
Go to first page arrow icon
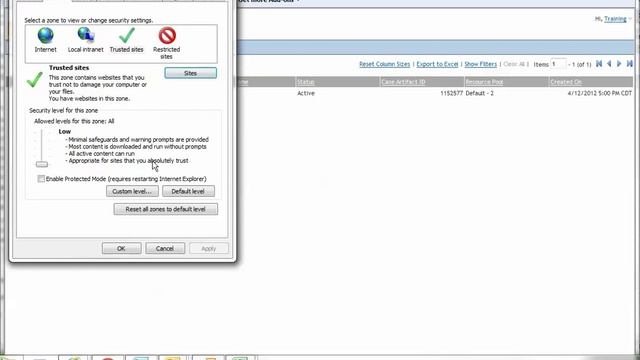[599, 64]
